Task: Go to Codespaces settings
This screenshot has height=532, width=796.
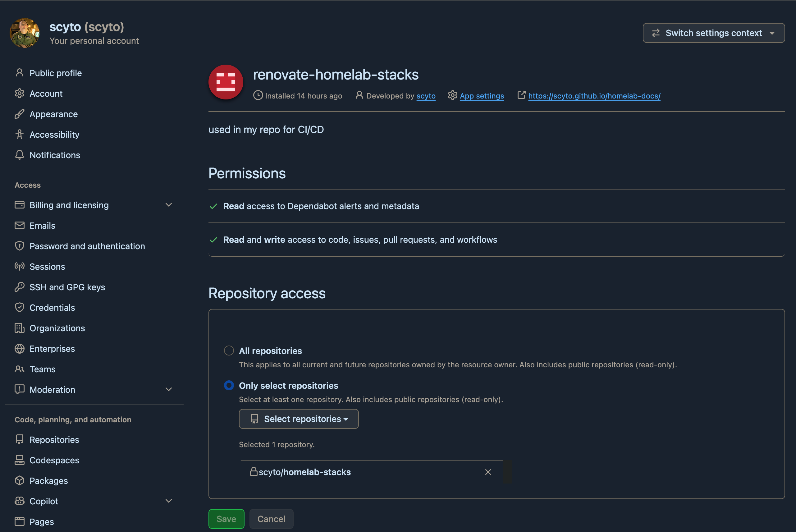Action: [x=54, y=460]
